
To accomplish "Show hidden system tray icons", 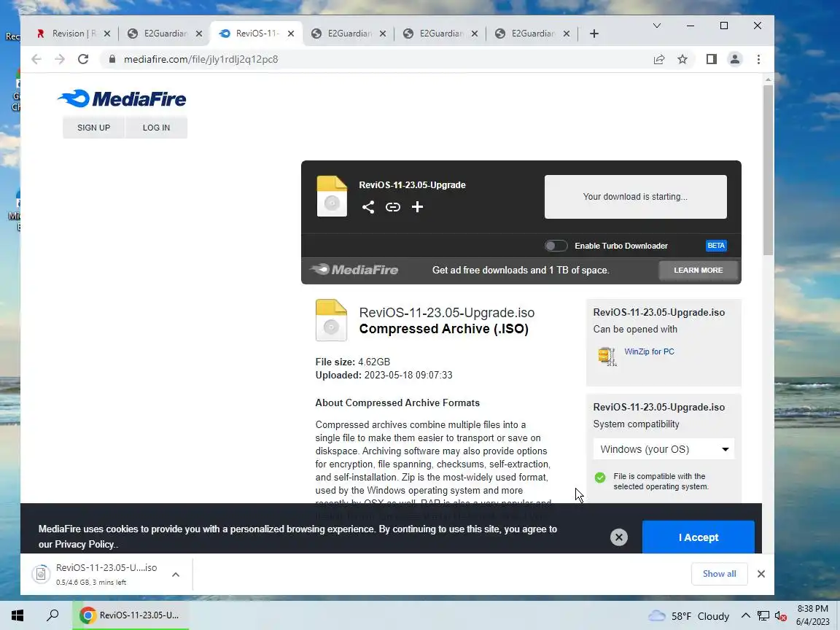I will [746, 615].
